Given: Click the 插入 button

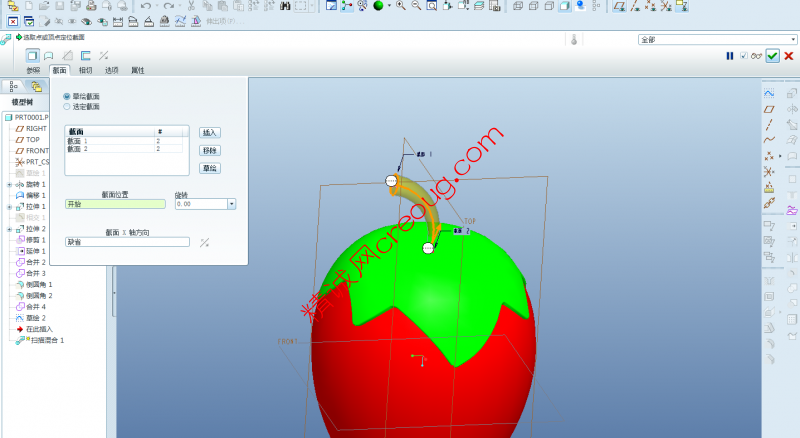Looking at the screenshot, I should pyautogui.click(x=210, y=133).
